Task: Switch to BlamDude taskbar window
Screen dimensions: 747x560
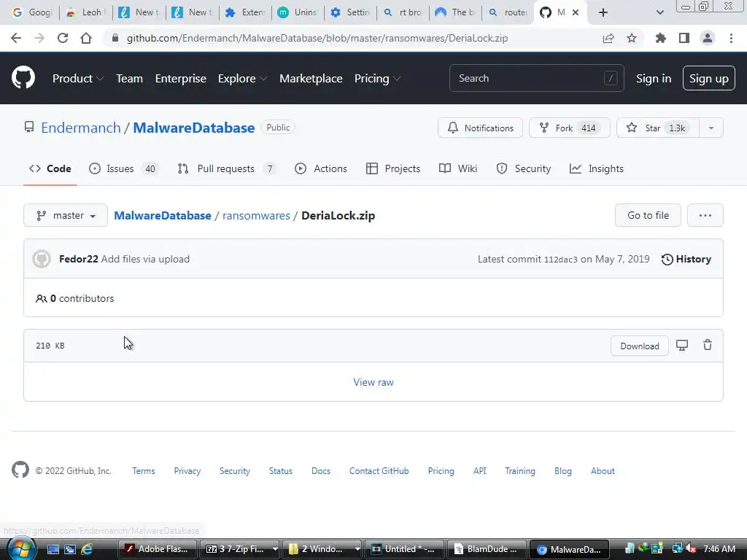Action: point(486,549)
